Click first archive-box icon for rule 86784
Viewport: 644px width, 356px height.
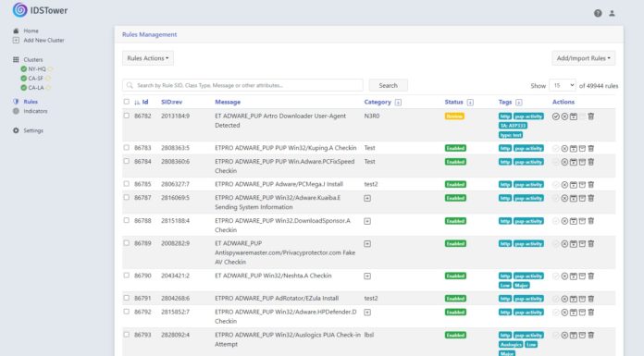(574, 162)
